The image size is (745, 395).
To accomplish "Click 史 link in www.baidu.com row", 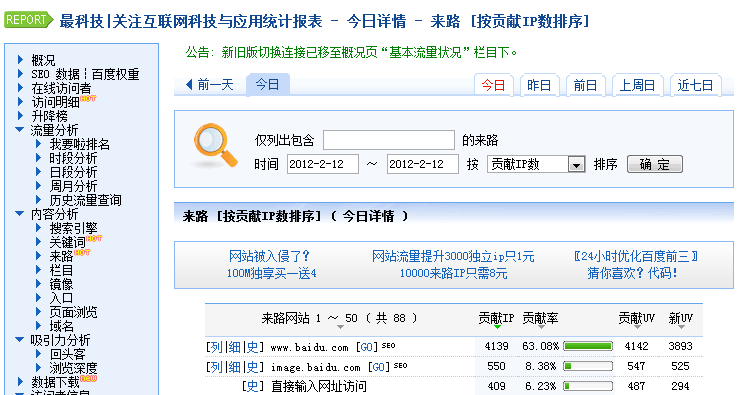I will pos(252,347).
